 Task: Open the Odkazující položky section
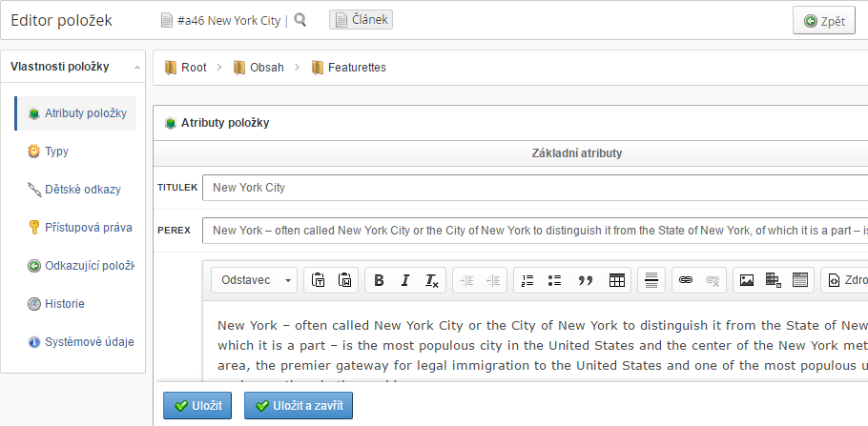(x=81, y=266)
